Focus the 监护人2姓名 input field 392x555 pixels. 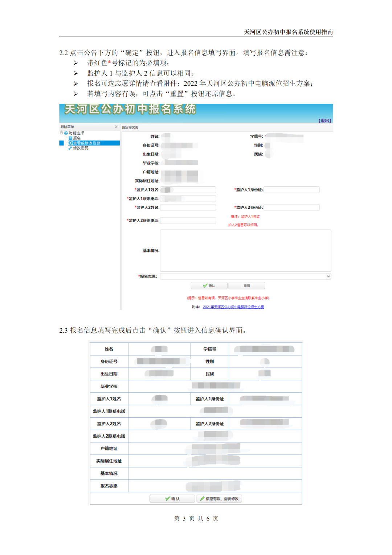pyautogui.click(x=188, y=207)
